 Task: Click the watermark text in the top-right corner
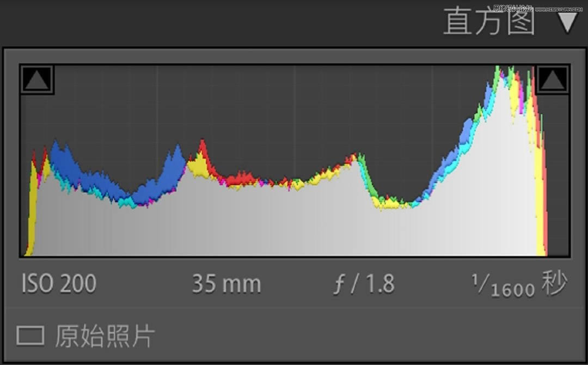pos(538,9)
